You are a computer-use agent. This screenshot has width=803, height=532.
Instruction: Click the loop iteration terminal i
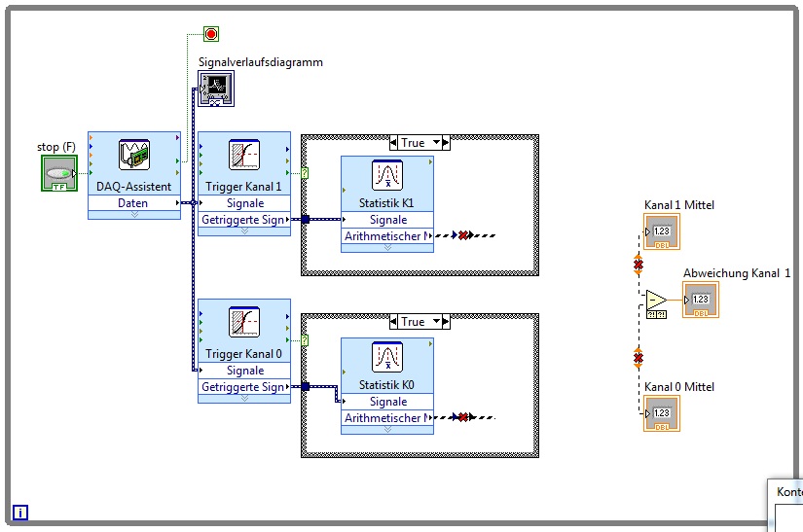tap(20, 512)
